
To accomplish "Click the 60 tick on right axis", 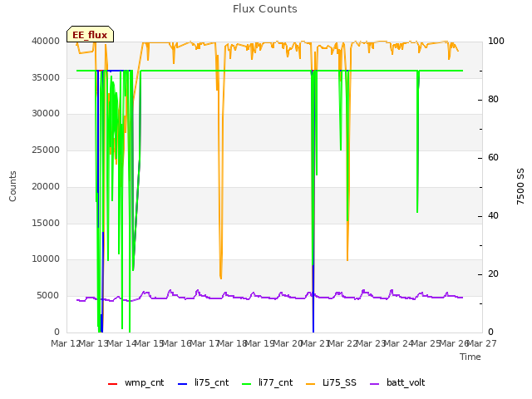I will tap(493, 158).
